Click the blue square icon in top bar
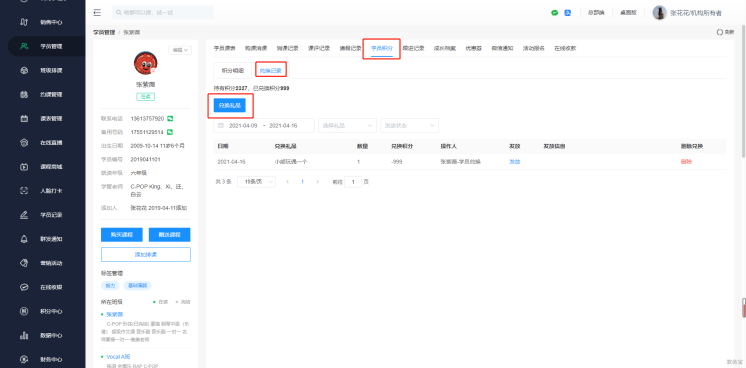 click(x=568, y=13)
